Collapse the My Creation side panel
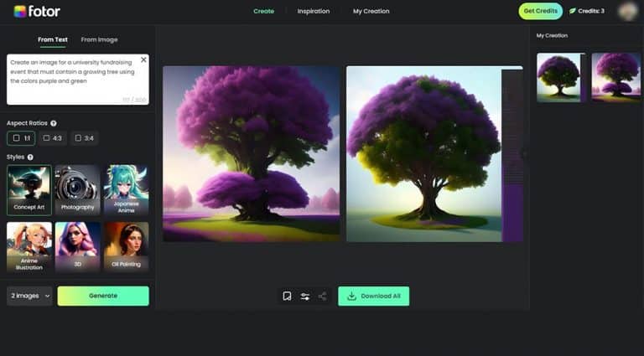 [525, 154]
